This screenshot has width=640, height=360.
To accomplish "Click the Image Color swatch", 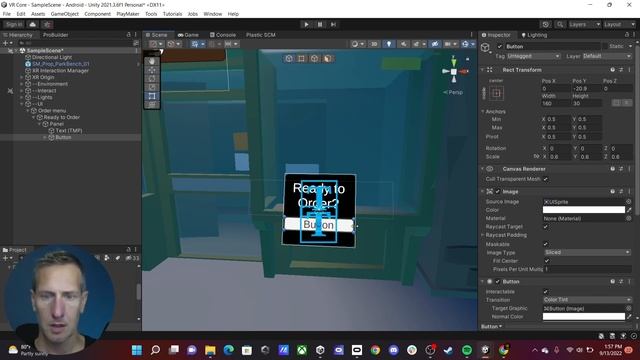I will (x=584, y=210).
